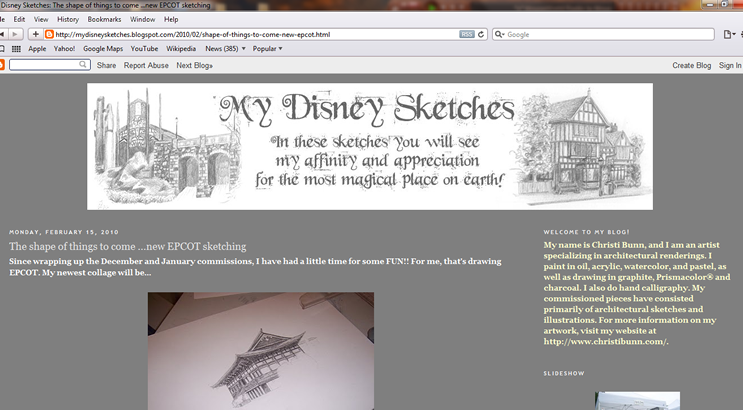Image resolution: width=743 pixels, height=410 pixels.
Task: Click the RSS feed button
Action: [467, 34]
